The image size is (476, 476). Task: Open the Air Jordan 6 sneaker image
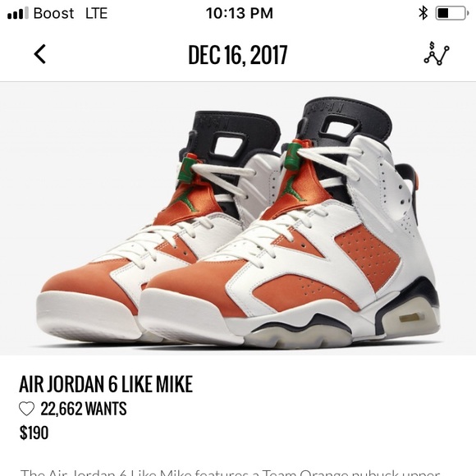click(x=238, y=218)
